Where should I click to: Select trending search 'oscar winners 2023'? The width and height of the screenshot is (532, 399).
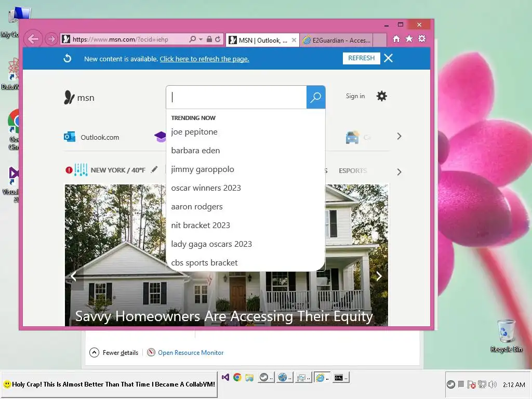[206, 188]
